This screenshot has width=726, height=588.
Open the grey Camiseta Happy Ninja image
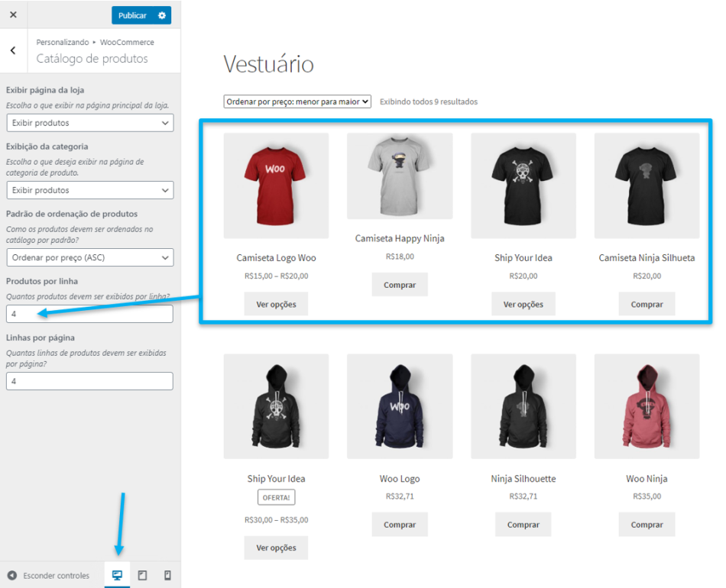(400, 176)
